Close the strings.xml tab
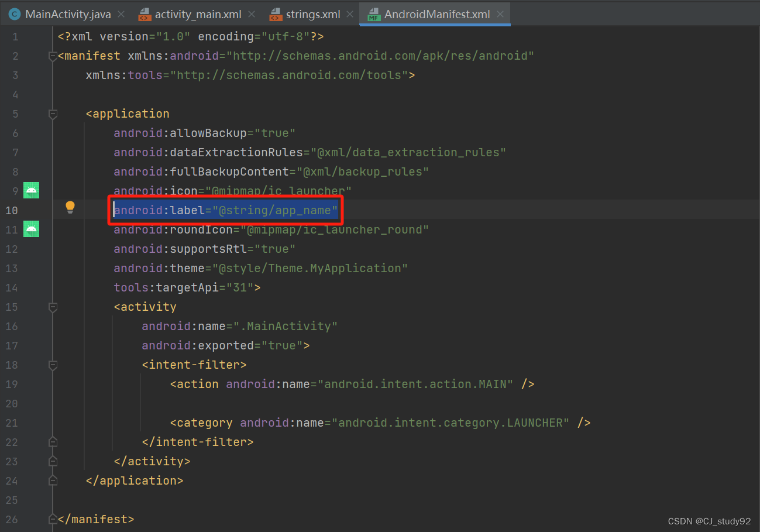 (x=349, y=13)
